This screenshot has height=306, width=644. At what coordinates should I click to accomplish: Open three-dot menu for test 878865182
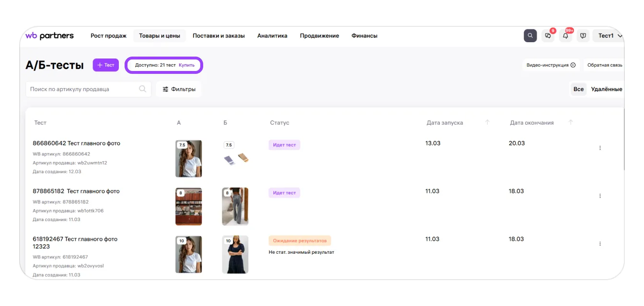pos(600,196)
